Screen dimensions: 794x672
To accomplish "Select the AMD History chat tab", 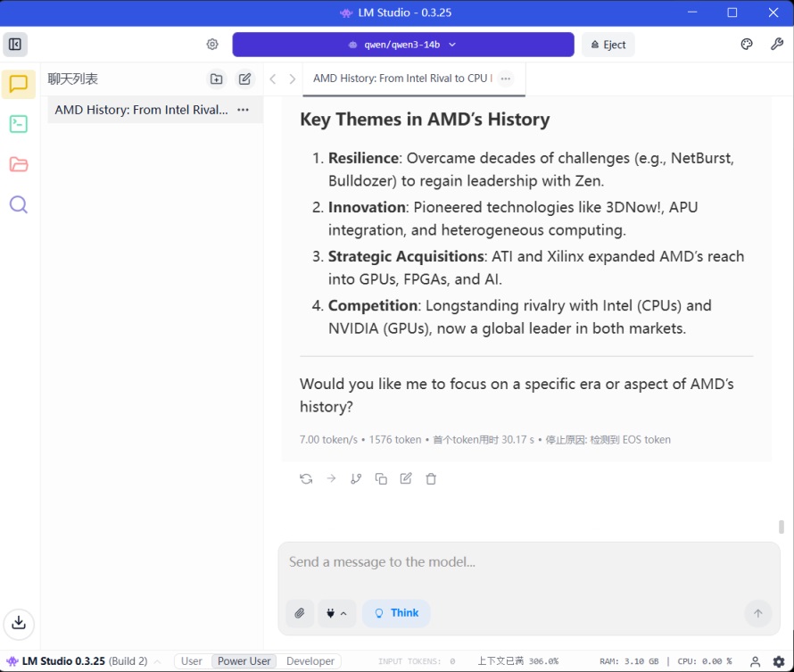I will [400, 79].
